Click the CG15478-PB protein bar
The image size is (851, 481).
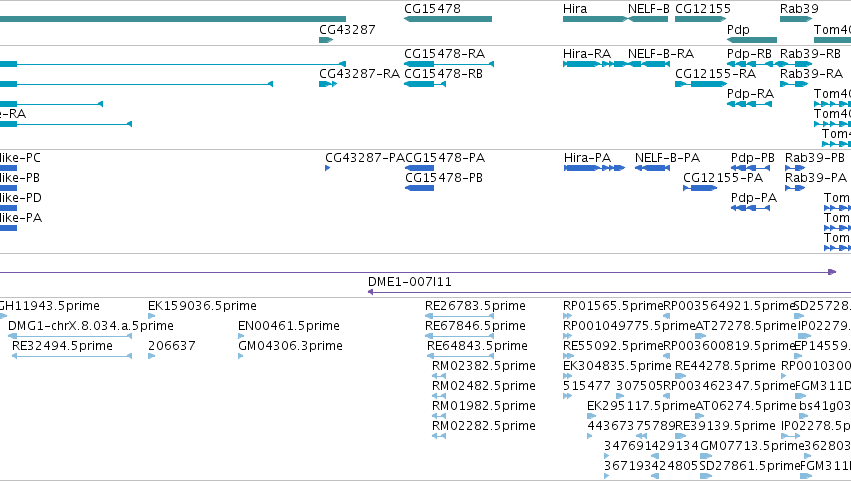(x=420, y=188)
